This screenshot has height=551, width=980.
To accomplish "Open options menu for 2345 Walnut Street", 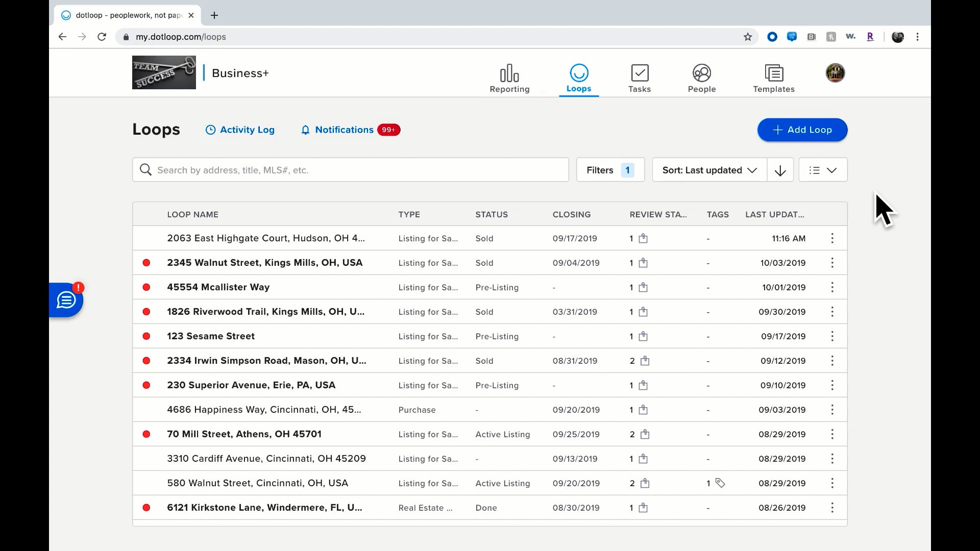I will pyautogui.click(x=832, y=263).
